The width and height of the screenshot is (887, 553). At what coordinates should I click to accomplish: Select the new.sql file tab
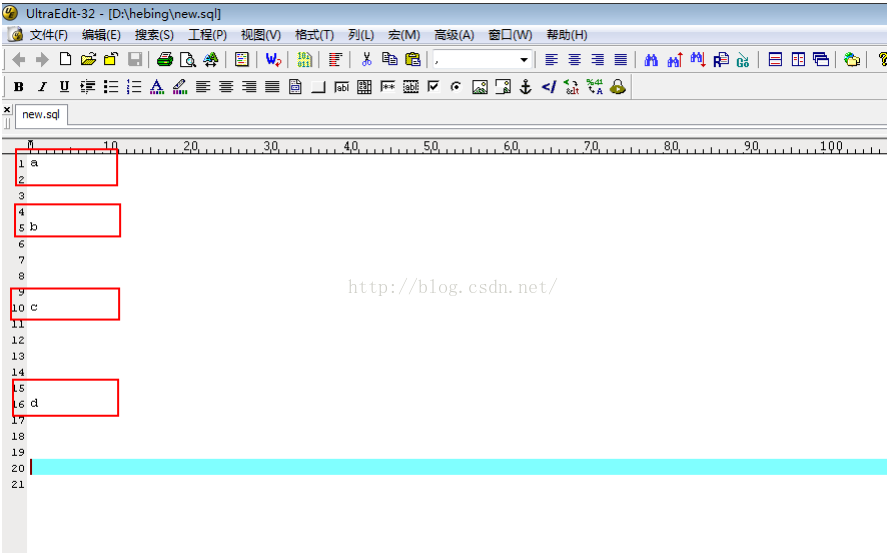coord(41,115)
